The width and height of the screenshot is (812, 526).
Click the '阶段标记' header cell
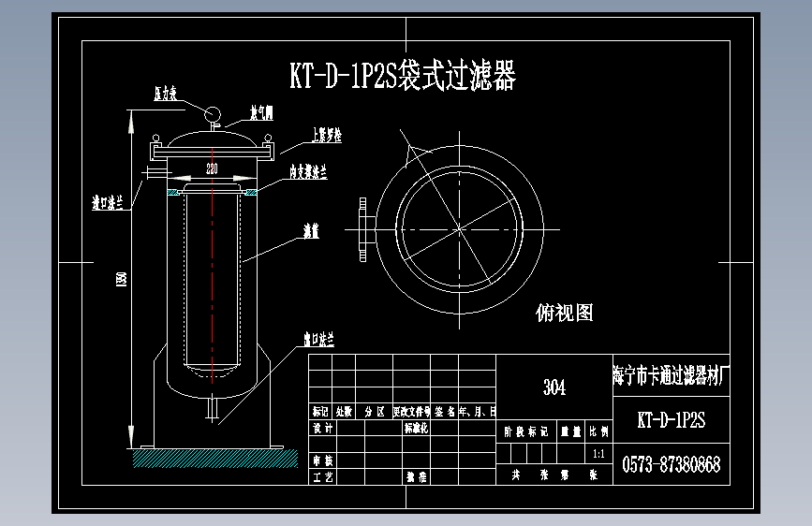(525, 431)
